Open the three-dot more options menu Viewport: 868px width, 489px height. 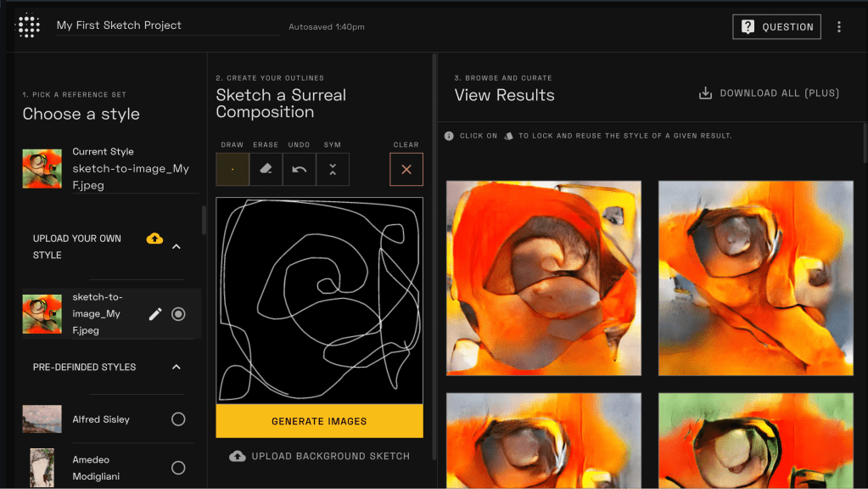click(839, 27)
